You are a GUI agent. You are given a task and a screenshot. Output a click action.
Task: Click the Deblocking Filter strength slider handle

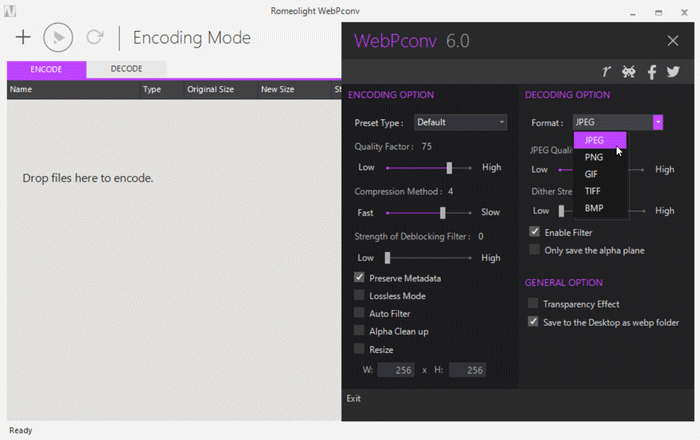point(388,257)
